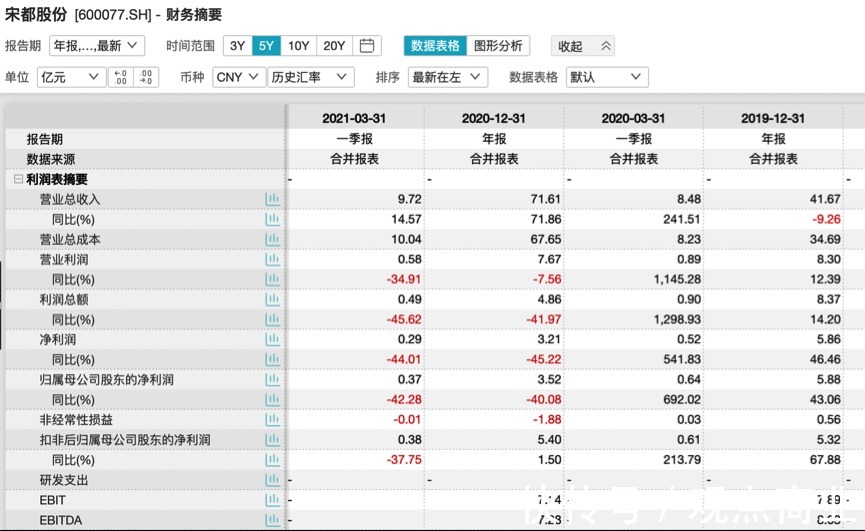Click the 报告期 row label in table

coord(45,139)
